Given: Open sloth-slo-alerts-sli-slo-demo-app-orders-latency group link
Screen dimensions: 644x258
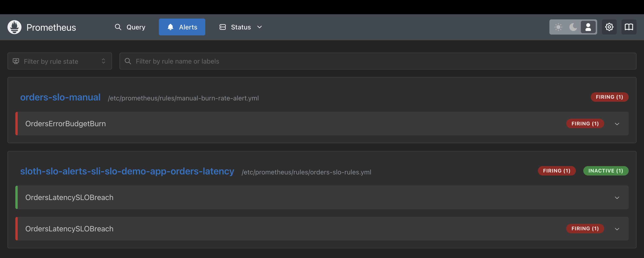Looking at the screenshot, I should (x=127, y=171).
